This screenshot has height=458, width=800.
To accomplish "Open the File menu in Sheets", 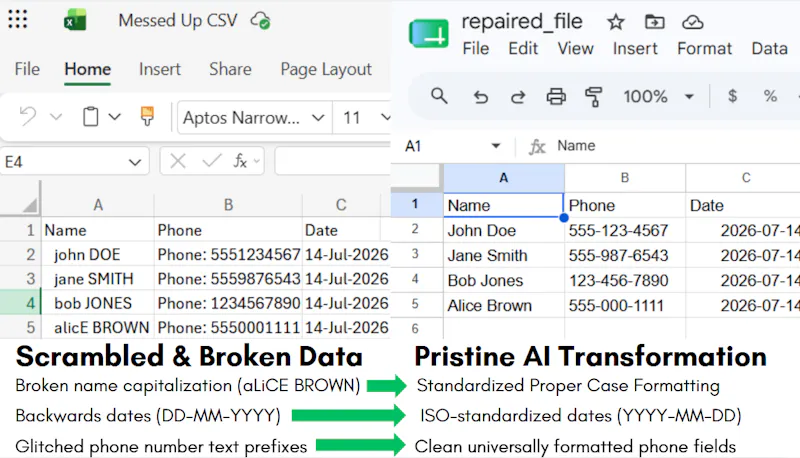I will click(476, 48).
